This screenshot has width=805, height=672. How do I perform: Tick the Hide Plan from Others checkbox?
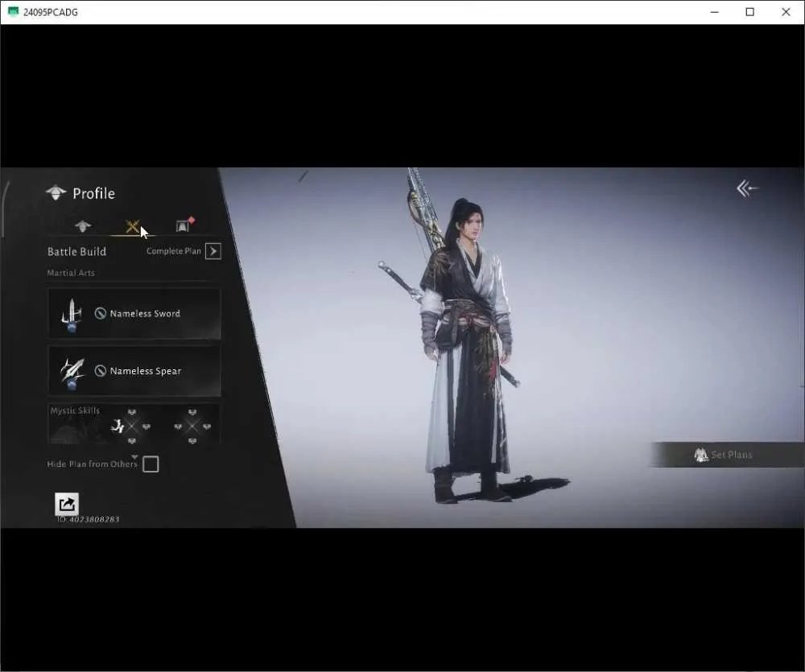pos(151,464)
